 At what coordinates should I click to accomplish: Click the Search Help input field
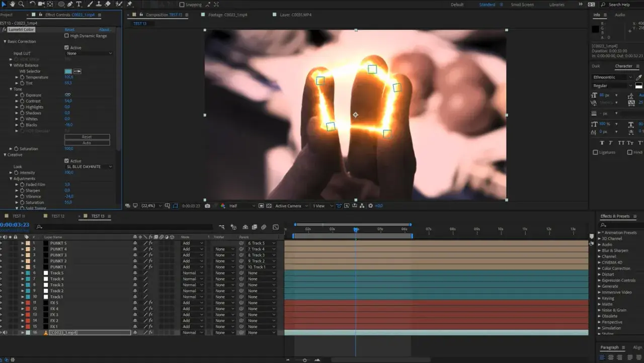(x=622, y=5)
